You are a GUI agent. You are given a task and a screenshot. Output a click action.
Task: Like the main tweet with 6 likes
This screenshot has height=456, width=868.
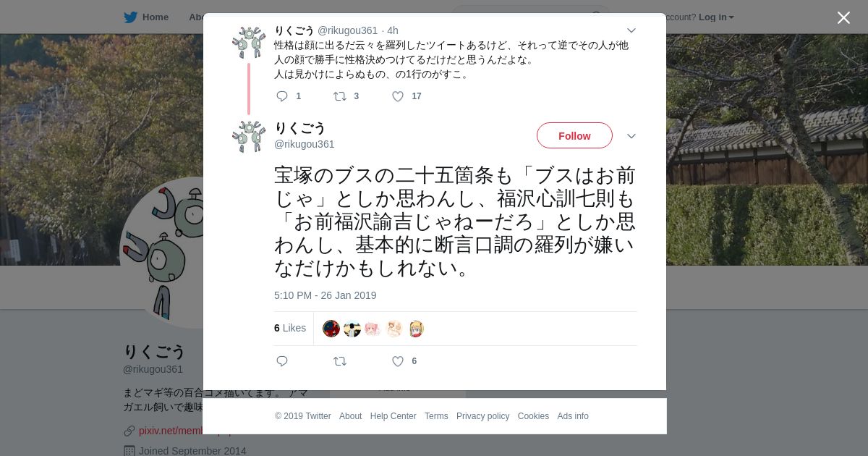[398, 361]
